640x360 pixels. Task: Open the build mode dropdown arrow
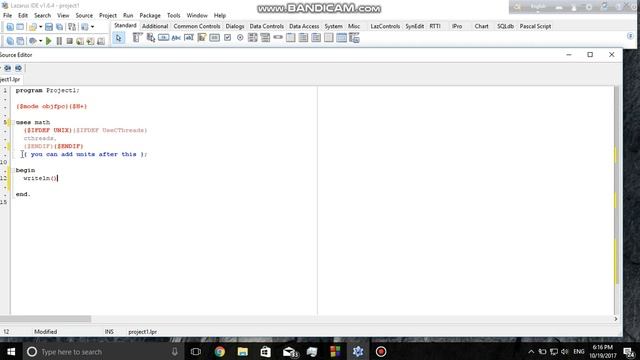[40, 41]
